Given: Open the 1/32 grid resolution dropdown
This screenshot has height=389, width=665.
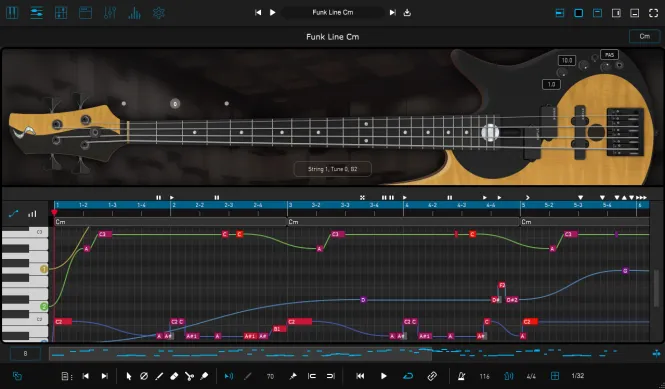Looking at the screenshot, I should [x=578, y=376].
